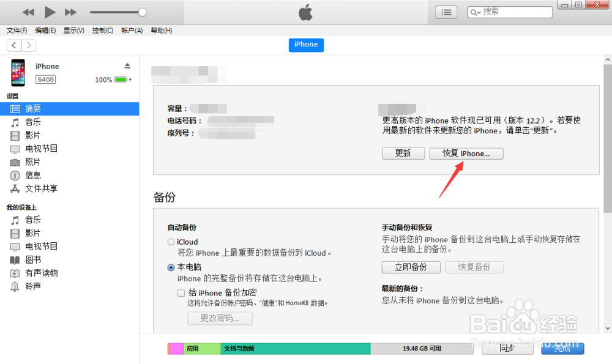Click the apps icon beside 文件共享
612x364 pixels.
[15, 189]
